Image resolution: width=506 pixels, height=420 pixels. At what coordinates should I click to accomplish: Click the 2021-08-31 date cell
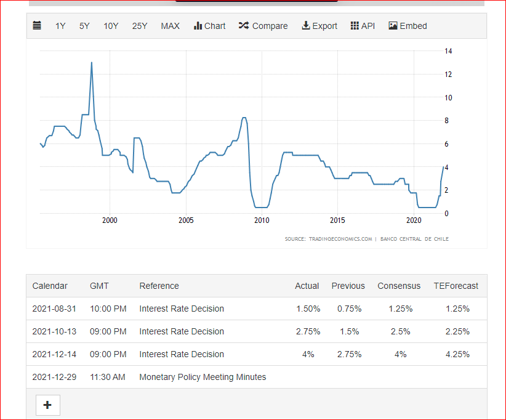54,309
